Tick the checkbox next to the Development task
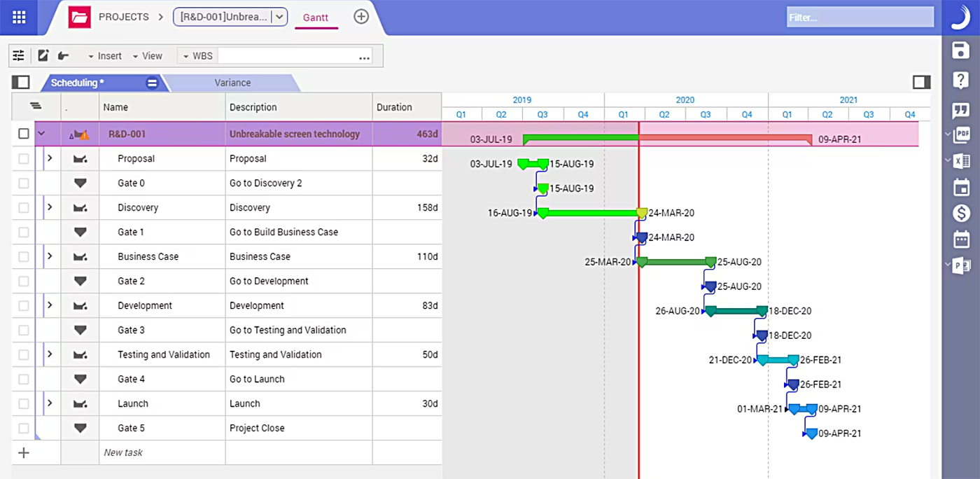980x479 pixels. [23, 305]
